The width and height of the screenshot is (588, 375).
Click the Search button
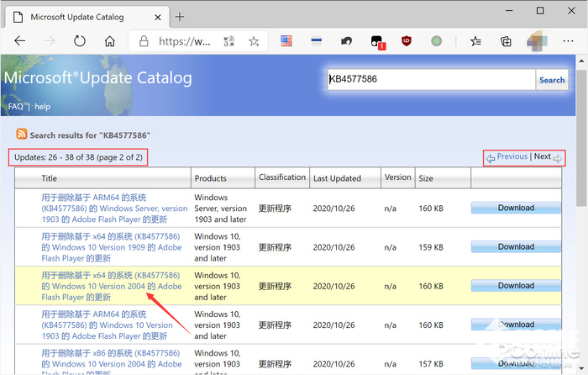552,80
